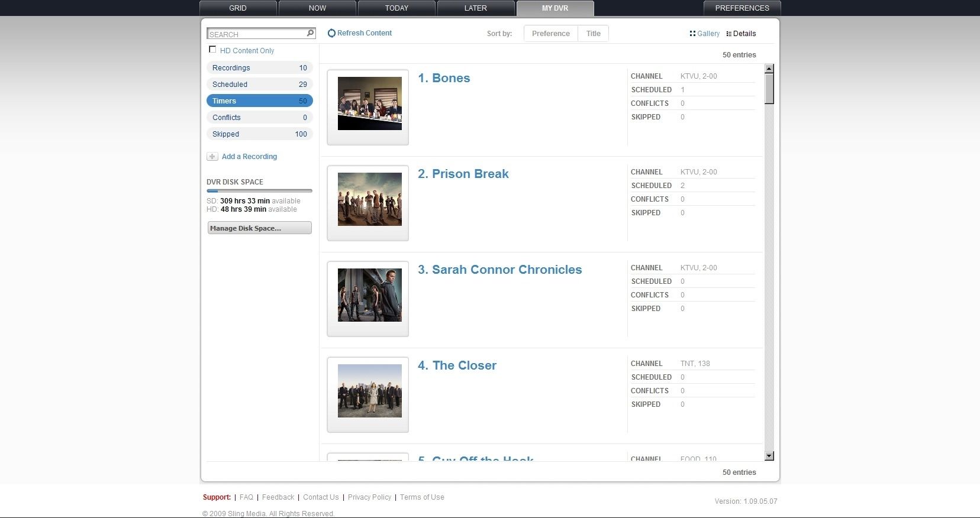Click the Refresh Content link
The height and width of the screenshot is (518, 980).
[365, 33]
